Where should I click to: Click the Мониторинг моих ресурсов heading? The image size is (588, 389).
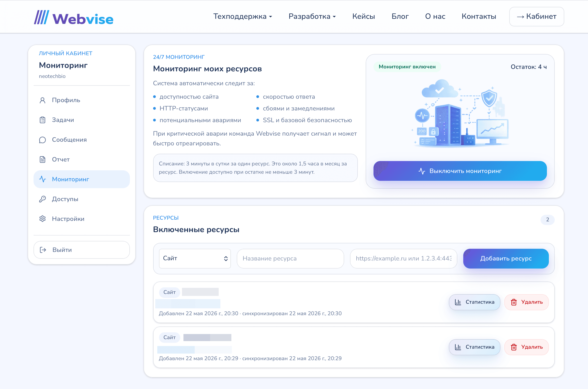(207, 69)
